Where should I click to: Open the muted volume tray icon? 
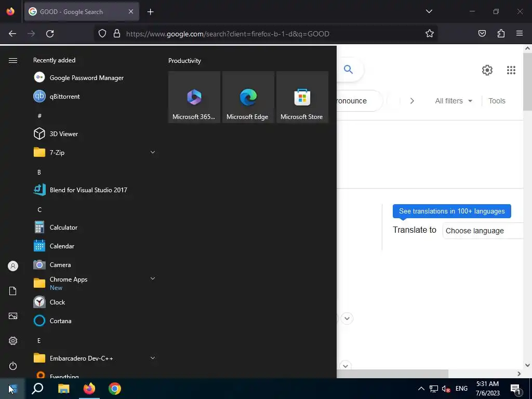tap(446, 389)
